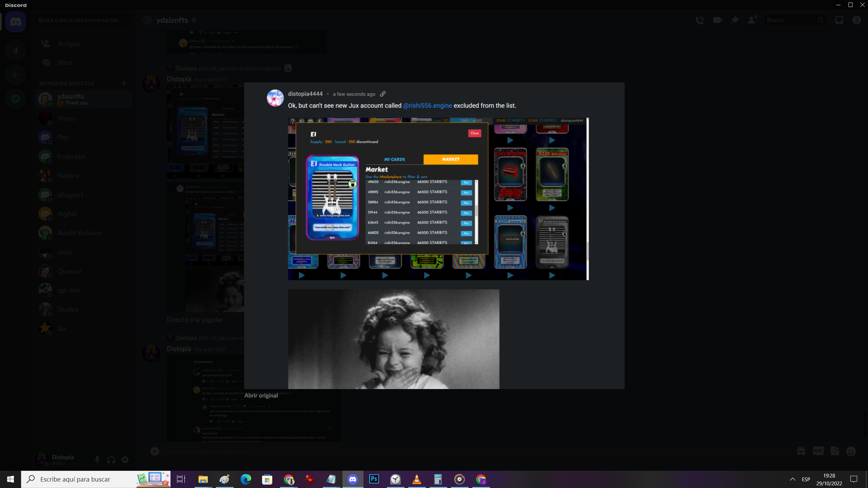Viewport: 868px width, 488px height.
Task: Click the reply attachment icon next to 'Haz clic para ver el archivo adjunto'
Action: point(288,68)
